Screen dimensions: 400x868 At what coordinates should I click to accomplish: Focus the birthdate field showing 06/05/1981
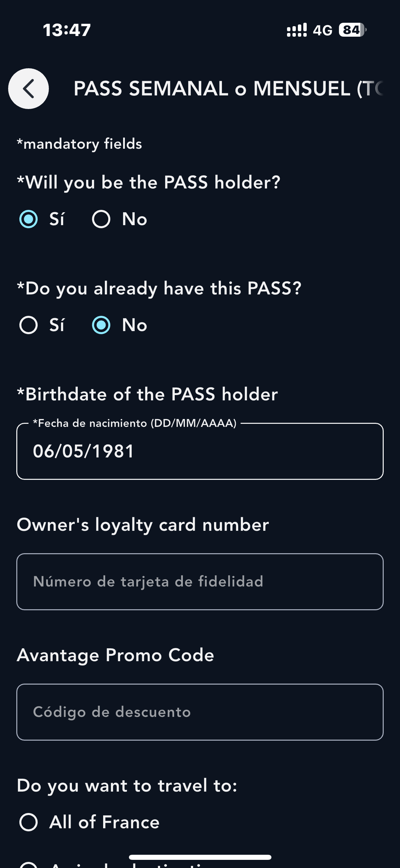[200, 451]
